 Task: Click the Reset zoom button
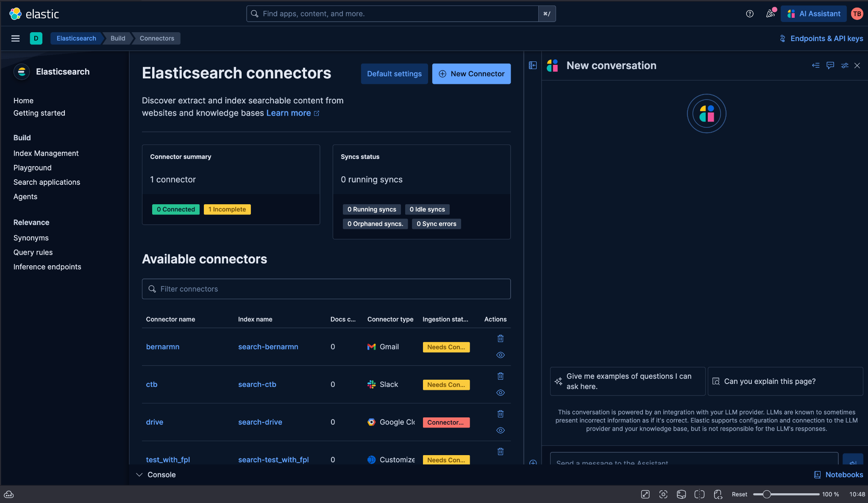[x=740, y=494]
